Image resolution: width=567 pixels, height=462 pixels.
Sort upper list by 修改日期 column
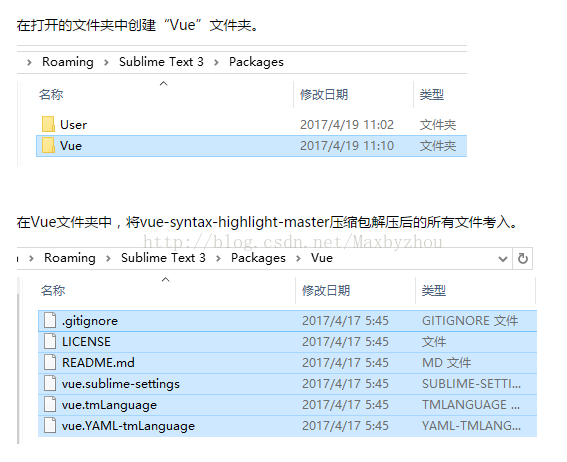pyautogui.click(x=324, y=95)
